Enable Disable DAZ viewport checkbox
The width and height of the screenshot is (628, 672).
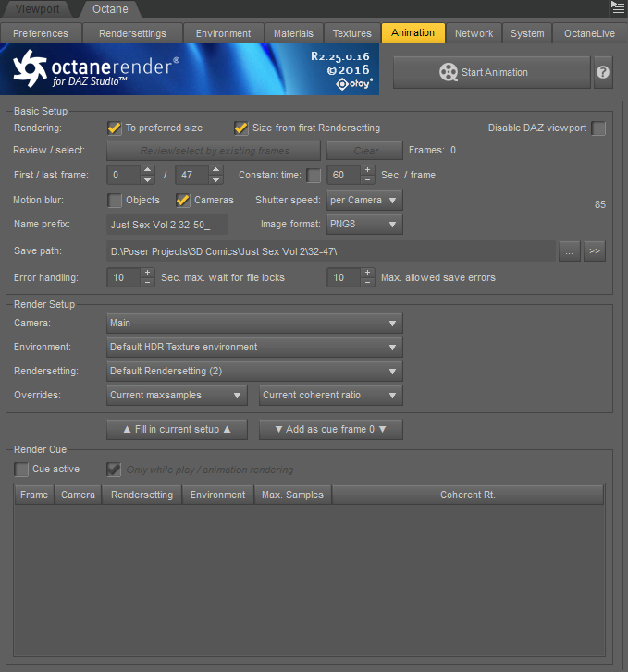coord(598,128)
